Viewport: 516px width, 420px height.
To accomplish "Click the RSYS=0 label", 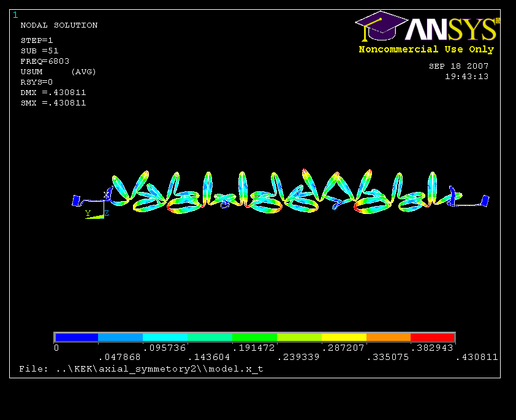I will tap(37, 82).
